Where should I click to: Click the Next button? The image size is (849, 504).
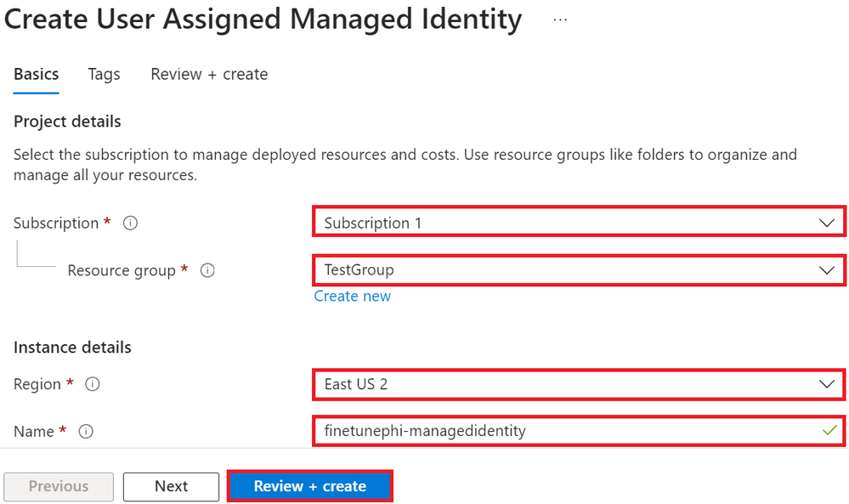(172, 486)
